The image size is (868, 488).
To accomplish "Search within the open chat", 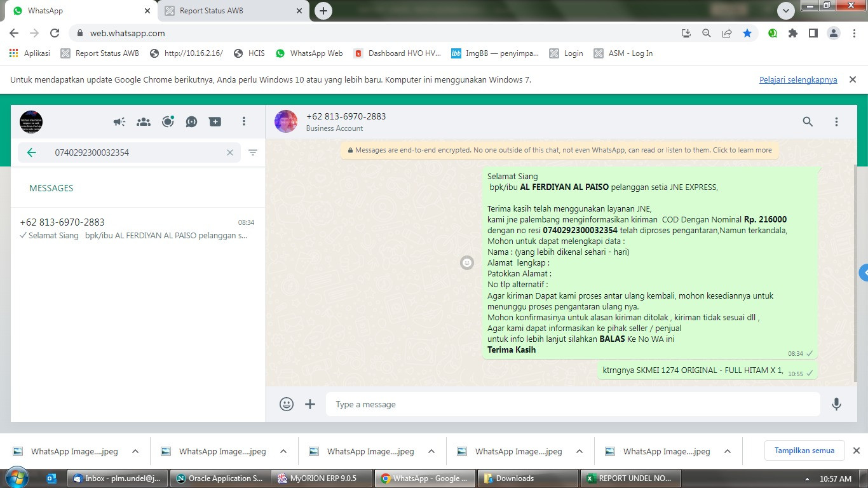I will click(x=808, y=121).
